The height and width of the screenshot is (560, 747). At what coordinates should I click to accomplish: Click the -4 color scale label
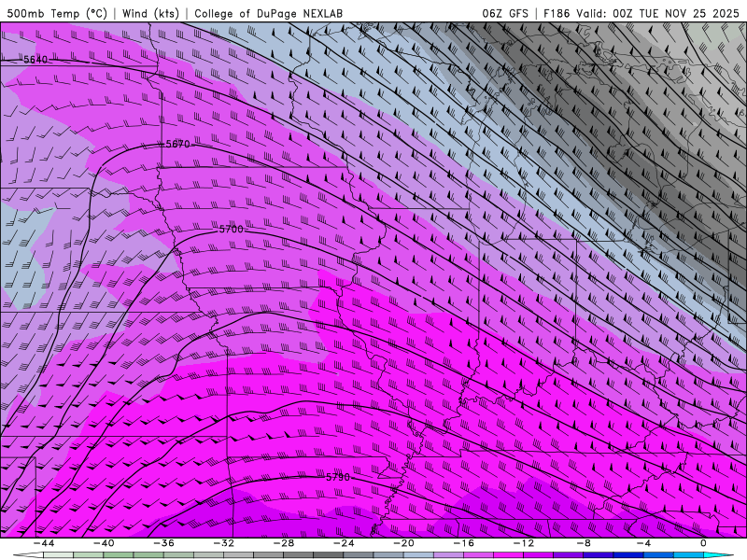point(643,543)
